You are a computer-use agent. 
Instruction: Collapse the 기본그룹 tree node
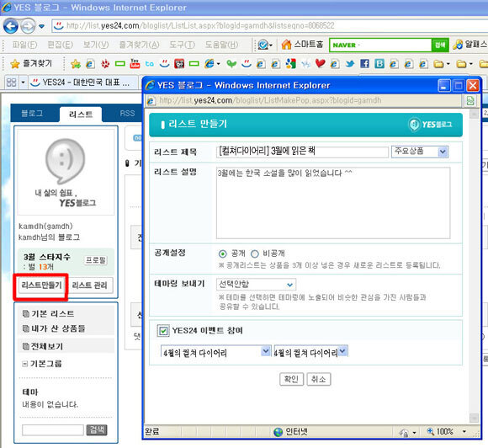[24, 364]
